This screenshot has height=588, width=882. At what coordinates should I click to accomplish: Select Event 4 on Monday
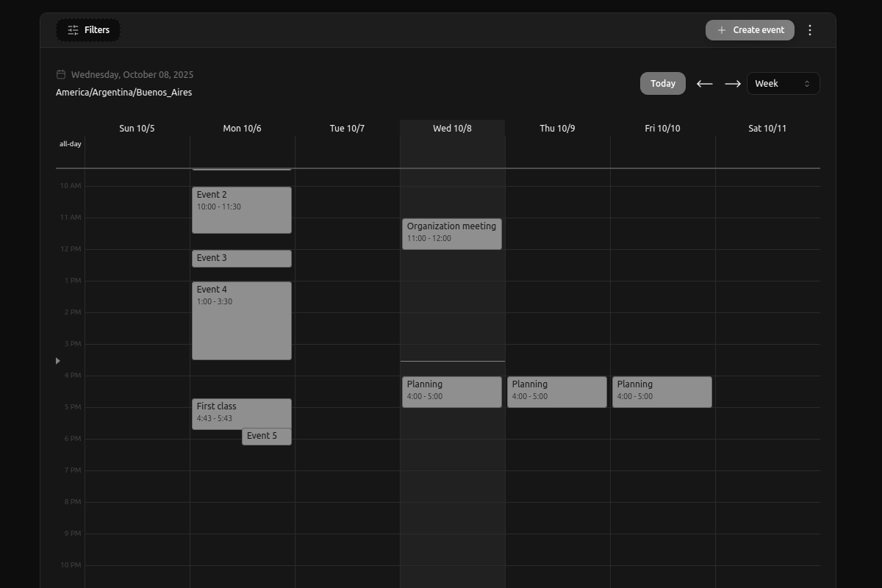241,320
